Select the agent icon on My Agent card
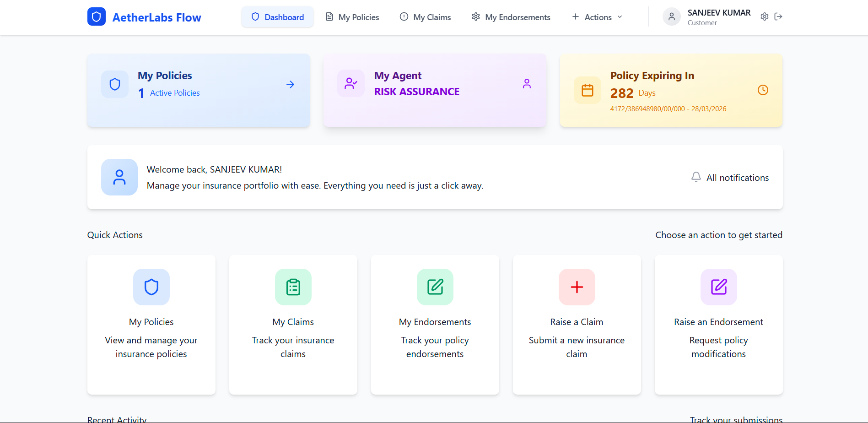This screenshot has height=423, width=868. tap(527, 84)
